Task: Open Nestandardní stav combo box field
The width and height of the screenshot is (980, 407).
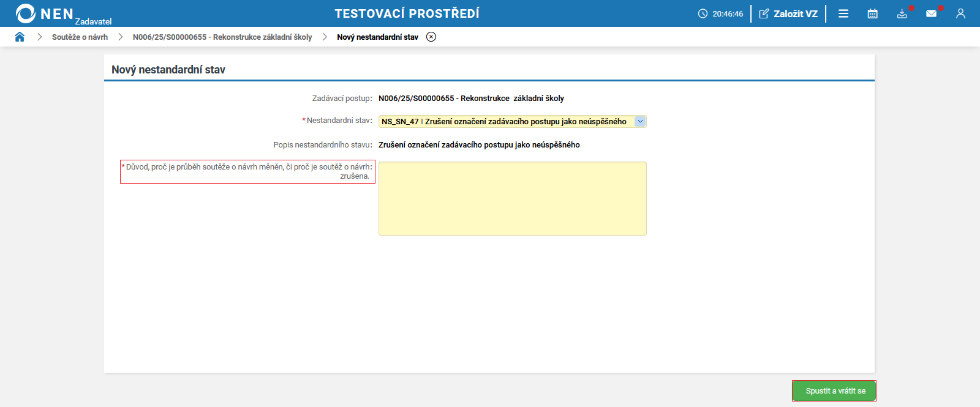Action: (x=512, y=121)
